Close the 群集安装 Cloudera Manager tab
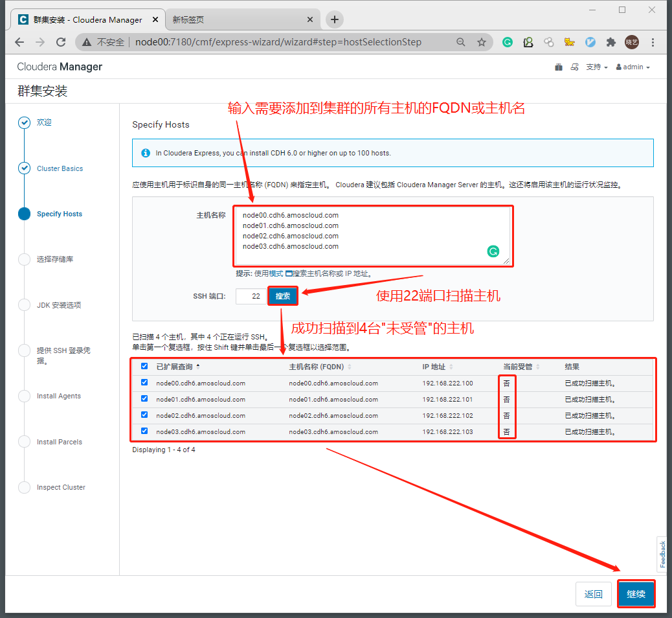Screen dimensions: 672x618 tap(155, 19)
